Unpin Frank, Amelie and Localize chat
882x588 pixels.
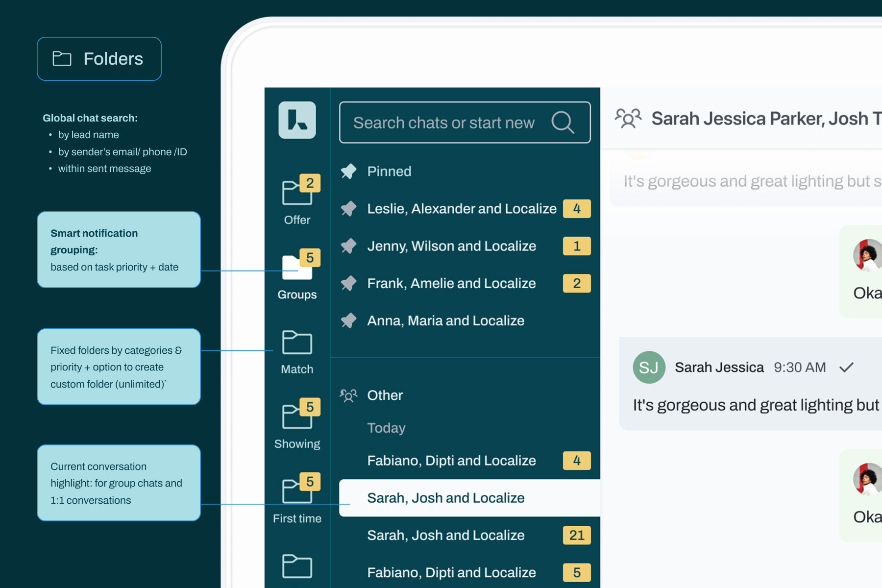click(349, 283)
